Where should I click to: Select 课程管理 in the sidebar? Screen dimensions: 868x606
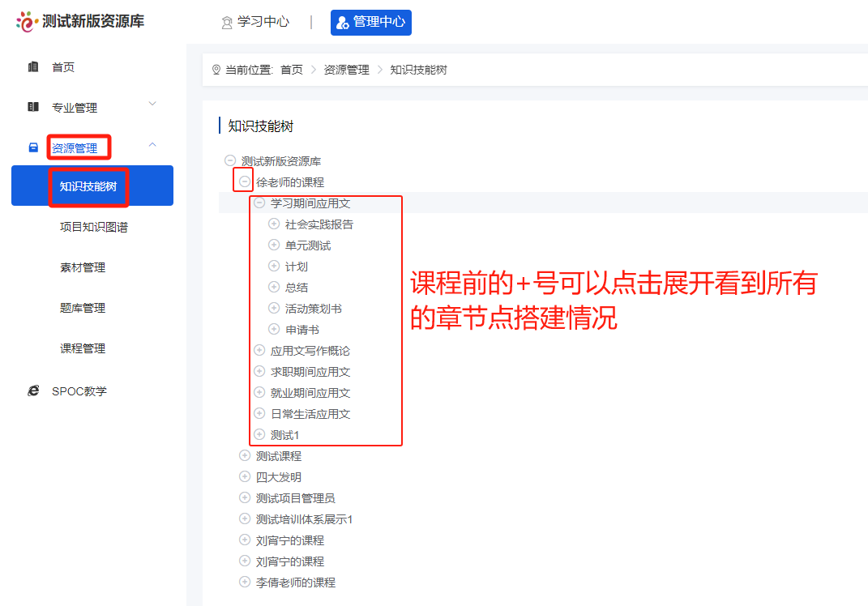83,348
